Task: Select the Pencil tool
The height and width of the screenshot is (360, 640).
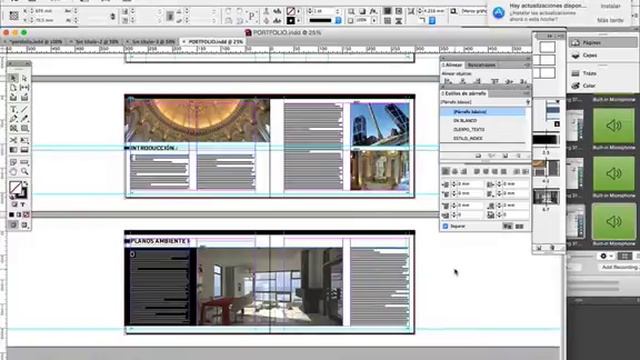Action: click(x=24, y=119)
